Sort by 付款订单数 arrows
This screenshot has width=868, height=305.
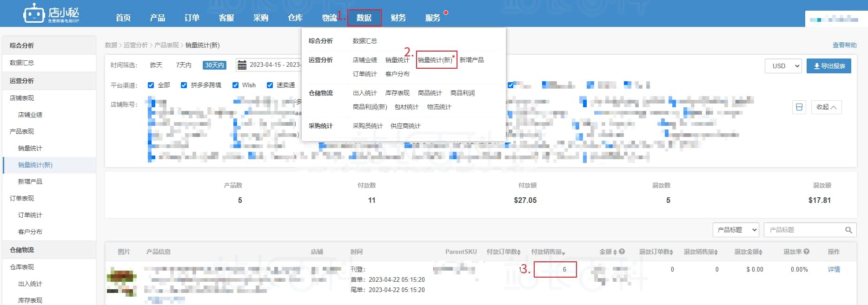click(x=519, y=252)
